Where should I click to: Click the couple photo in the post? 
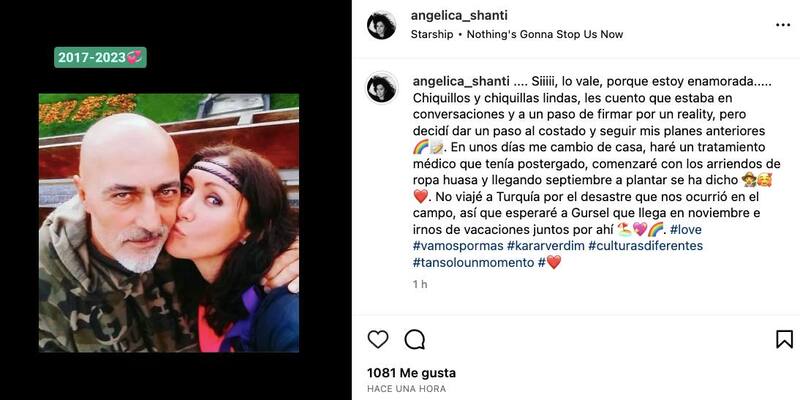[x=169, y=223]
